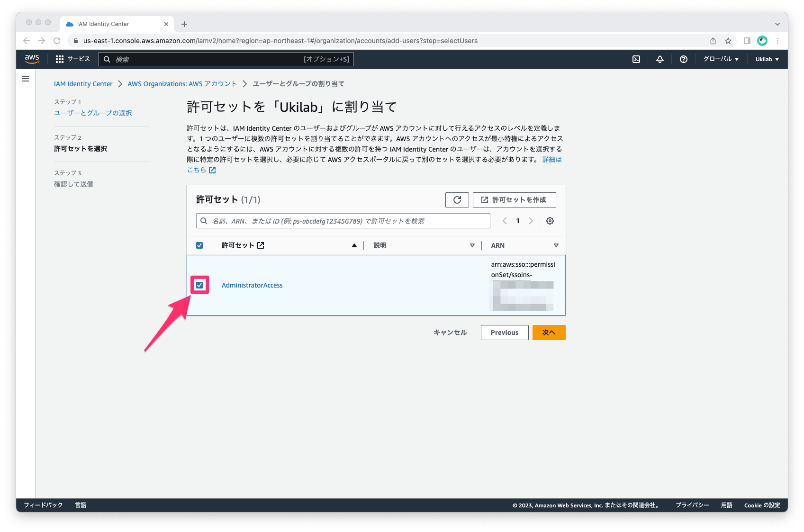
Task: Go to AWS Organizations: AWS アカウント breadcrumb
Action: 182,84
